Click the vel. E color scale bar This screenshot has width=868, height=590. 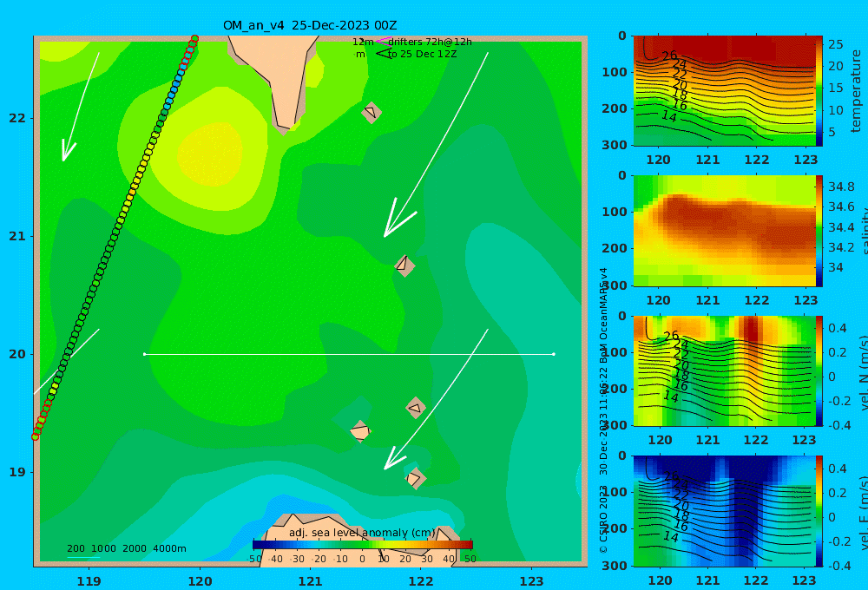coord(819,511)
